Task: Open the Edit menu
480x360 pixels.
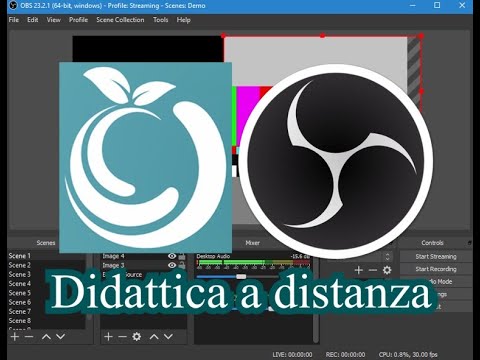Action: tap(33, 20)
